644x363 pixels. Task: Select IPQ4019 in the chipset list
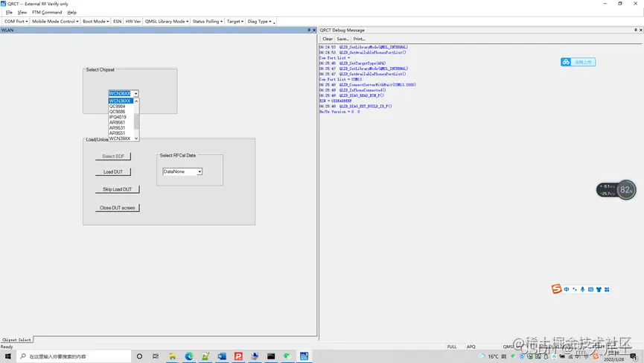(121, 117)
